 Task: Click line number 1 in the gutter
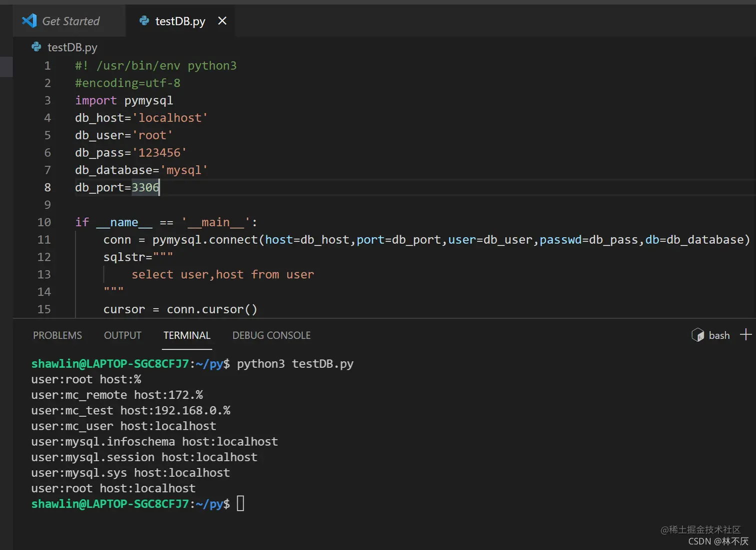tap(47, 66)
